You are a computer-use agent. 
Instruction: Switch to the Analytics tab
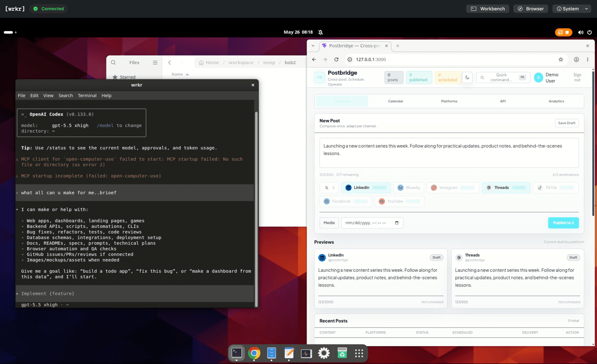click(556, 101)
